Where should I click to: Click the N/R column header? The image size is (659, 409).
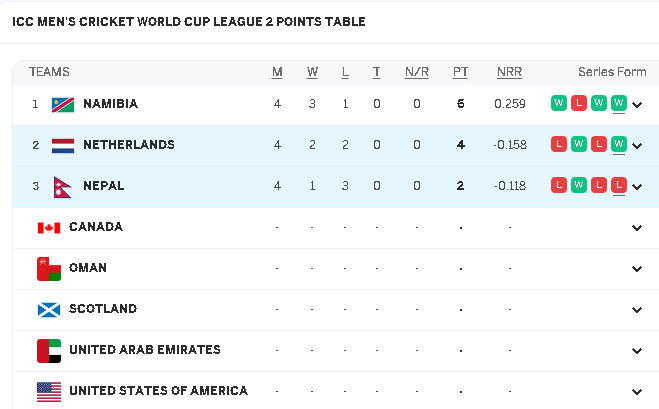tap(416, 72)
